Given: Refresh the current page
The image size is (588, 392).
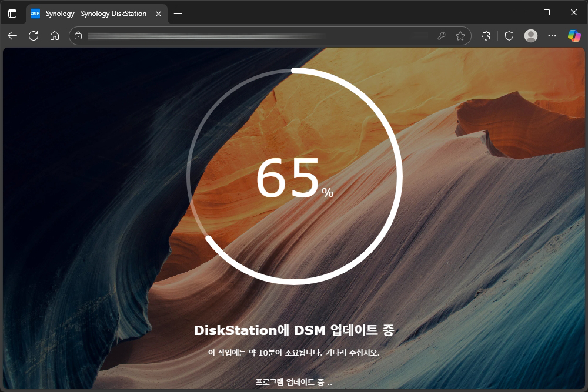Looking at the screenshot, I should 34,36.
